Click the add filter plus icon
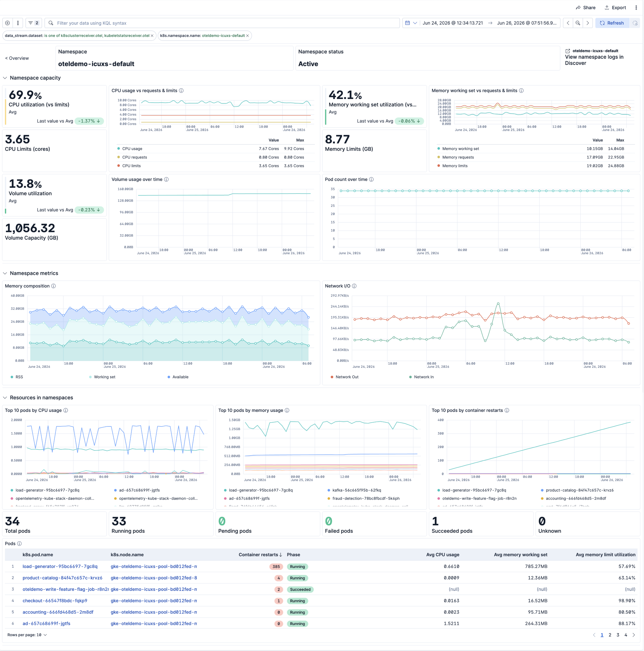 [x=8, y=23]
